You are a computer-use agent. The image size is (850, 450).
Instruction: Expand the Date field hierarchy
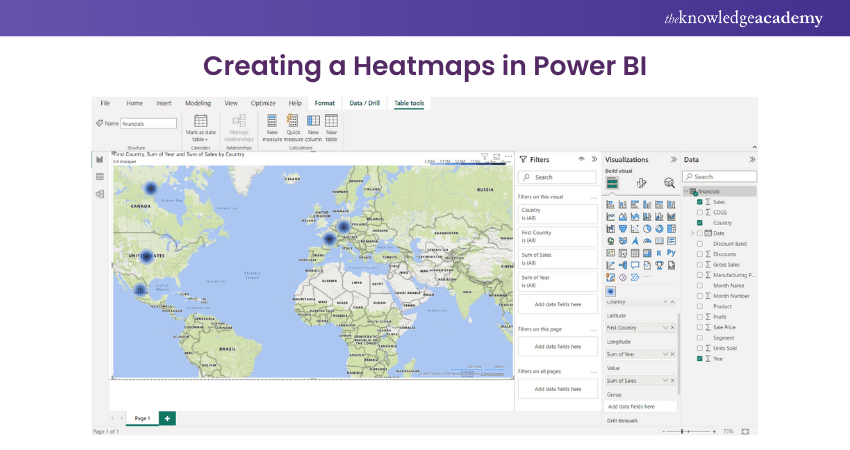(x=691, y=233)
